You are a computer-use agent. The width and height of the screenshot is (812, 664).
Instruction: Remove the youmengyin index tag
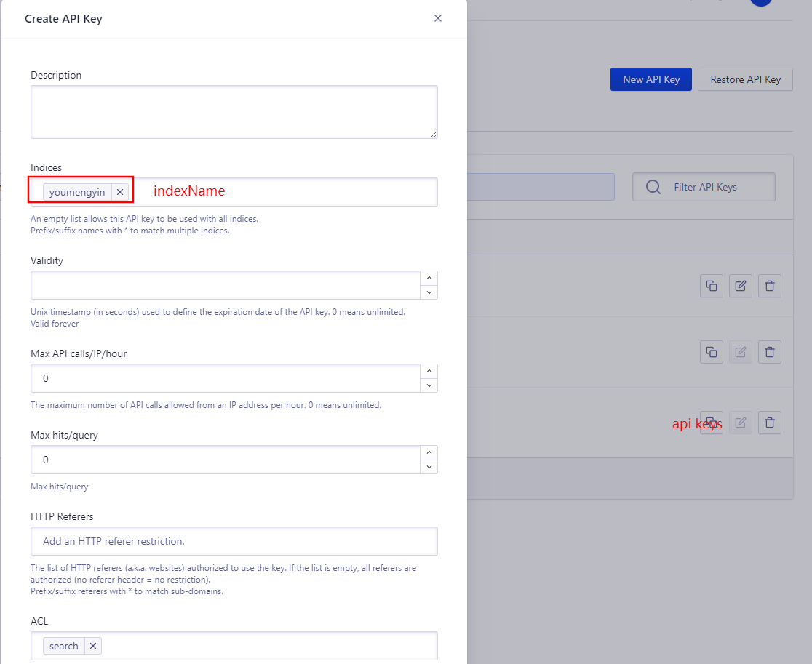(x=120, y=192)
